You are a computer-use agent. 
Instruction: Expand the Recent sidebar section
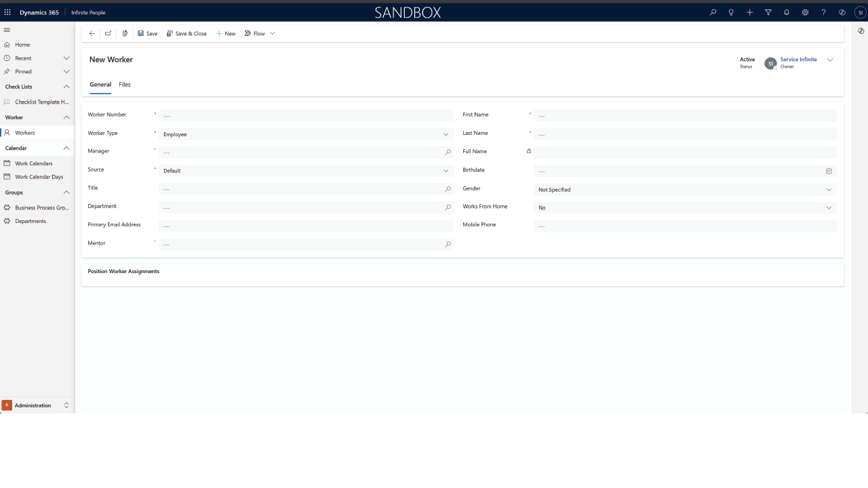coord(66,58)
